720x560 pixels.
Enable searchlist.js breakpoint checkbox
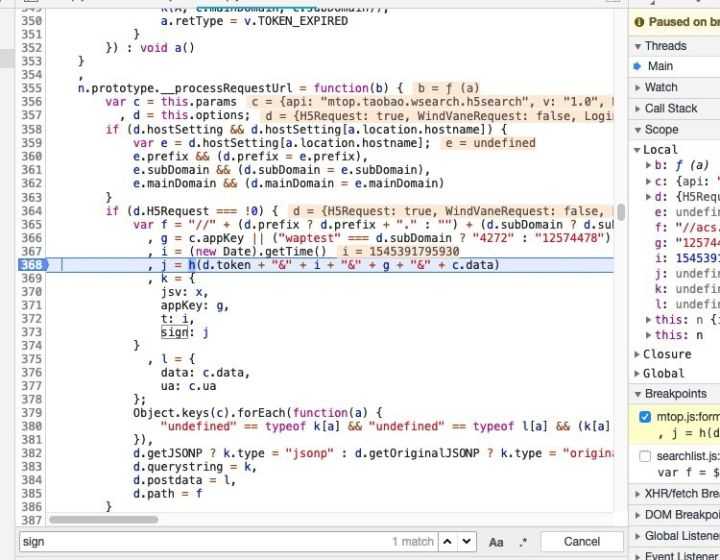click(645, 456)
